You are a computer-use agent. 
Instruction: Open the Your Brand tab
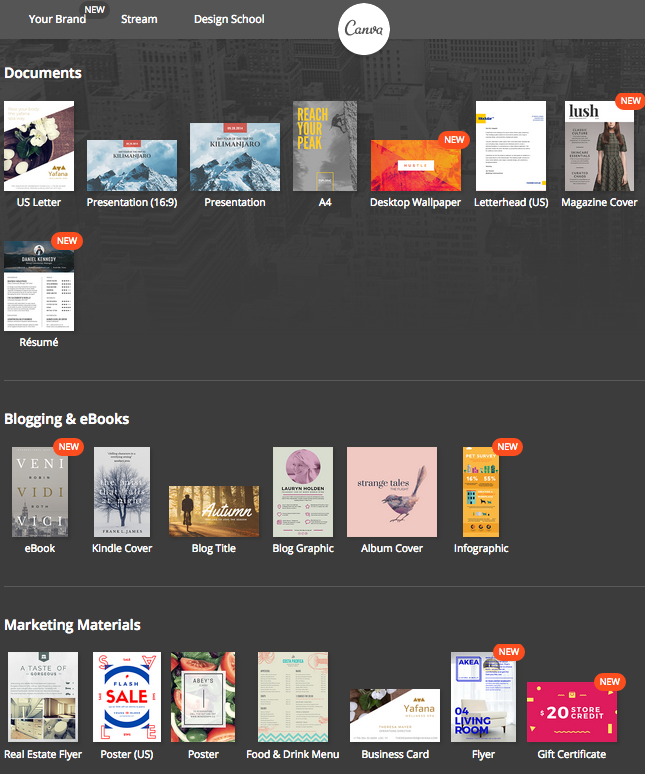pyautogui.click(x=57, y=19)
